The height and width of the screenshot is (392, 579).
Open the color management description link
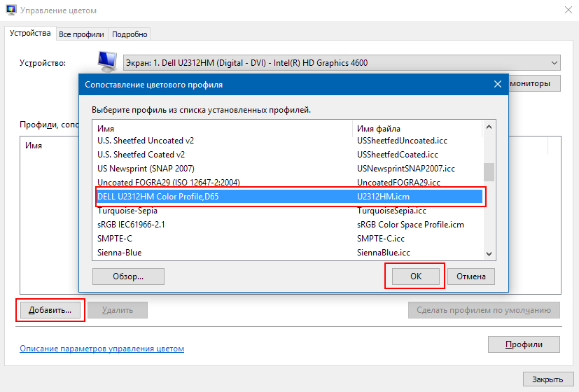point(102,348)
